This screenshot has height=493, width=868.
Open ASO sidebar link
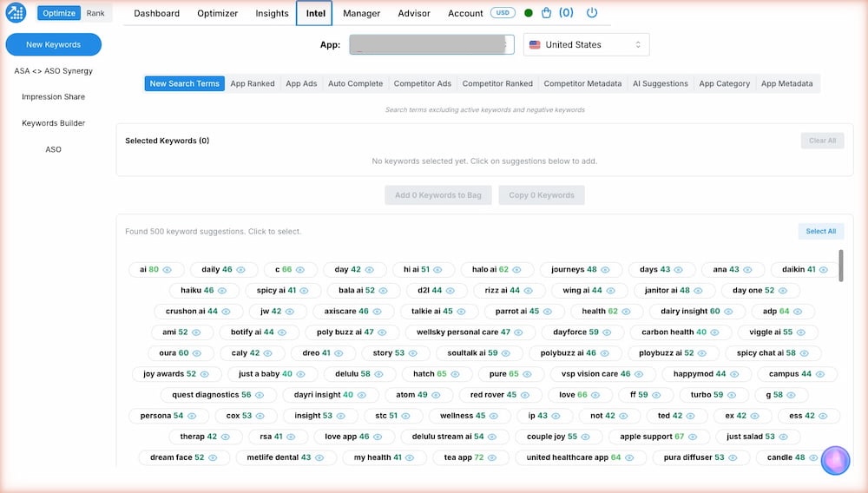pos(54,149)
